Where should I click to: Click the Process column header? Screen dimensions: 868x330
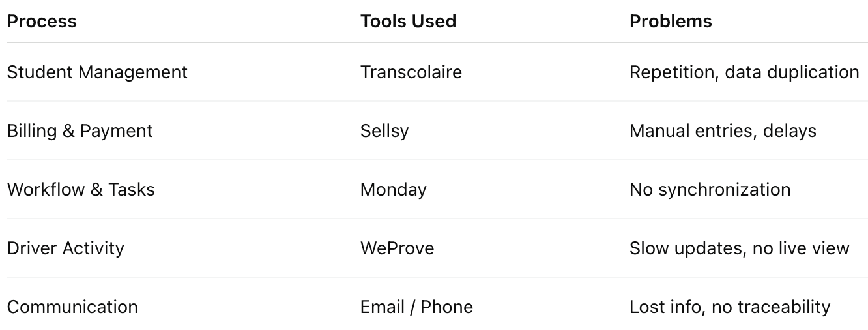[x=42, y=21]
